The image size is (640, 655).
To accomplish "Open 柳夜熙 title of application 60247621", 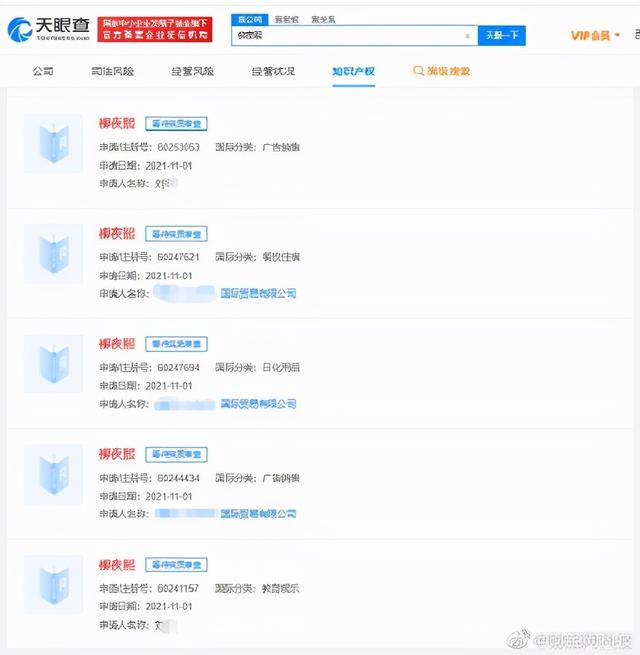I will click(x=117, y=234).
